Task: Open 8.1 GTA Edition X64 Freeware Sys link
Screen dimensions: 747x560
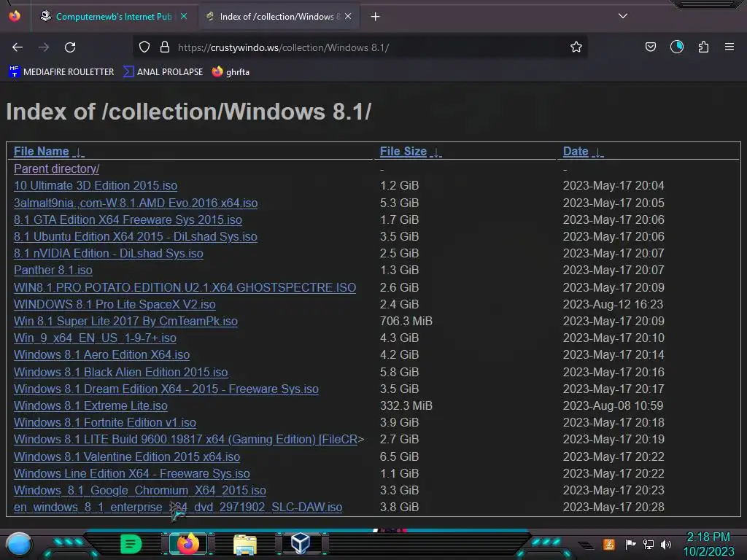Action: [x=128, y=219]
